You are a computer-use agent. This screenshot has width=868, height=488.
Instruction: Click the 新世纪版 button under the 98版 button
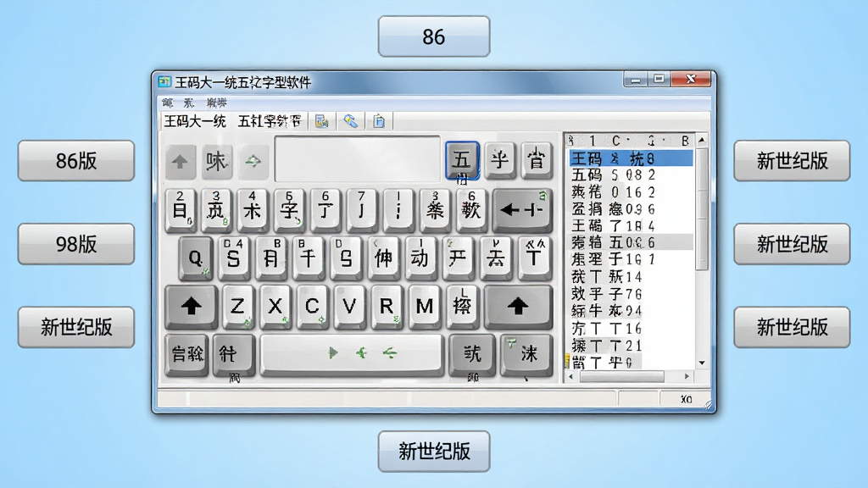point(76,327)
